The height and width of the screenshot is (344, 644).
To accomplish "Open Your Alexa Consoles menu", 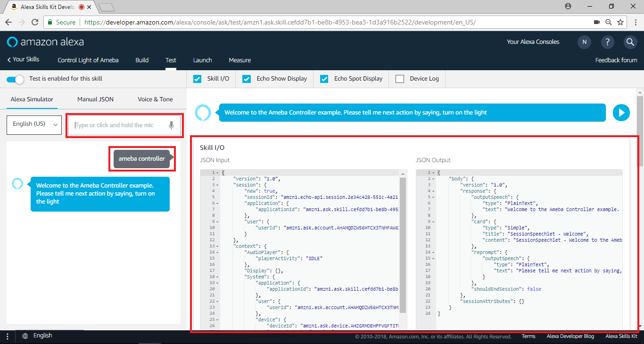I will 533,42.
